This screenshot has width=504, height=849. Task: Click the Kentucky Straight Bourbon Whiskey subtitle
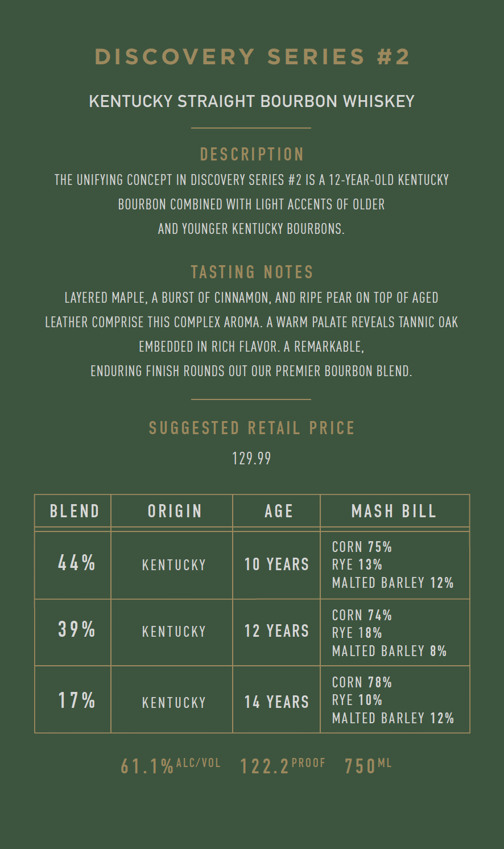(x=252, y=101)
